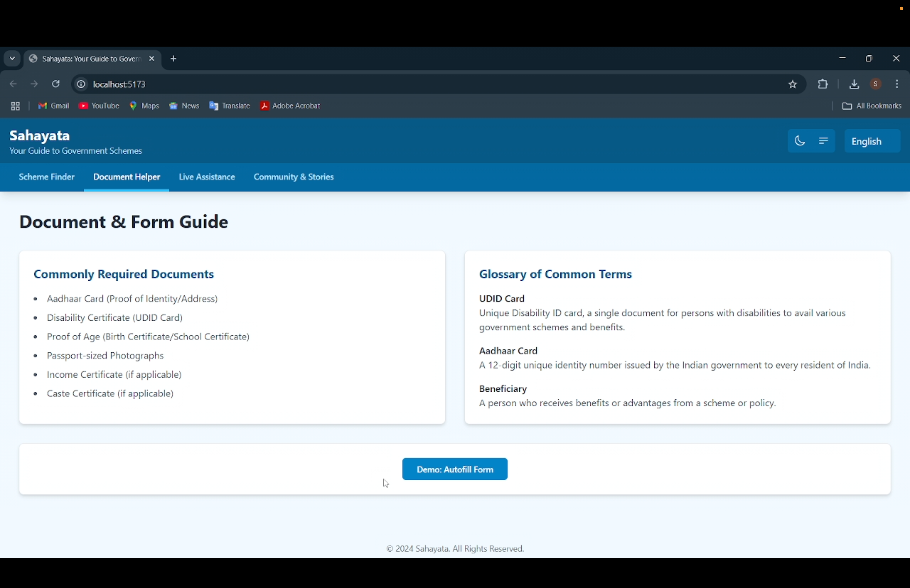Bookmark this page with star icon
The image size is (910, 588).
[x=792, y=84]
